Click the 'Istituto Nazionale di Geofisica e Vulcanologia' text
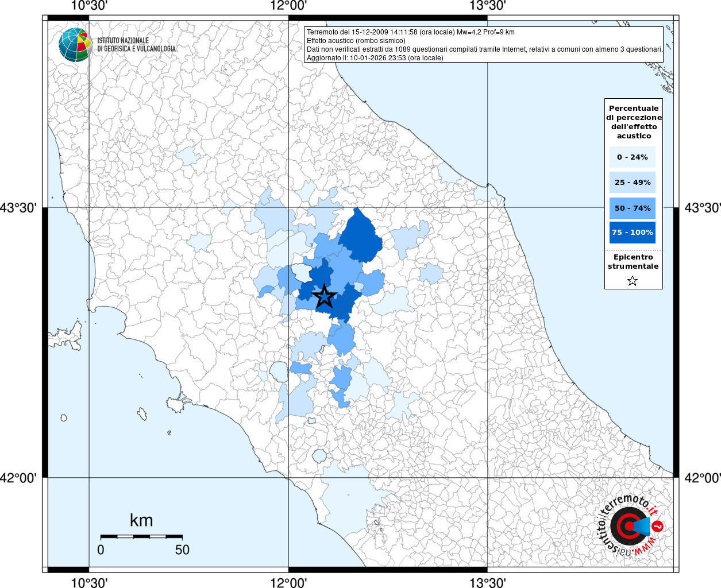This screenshot has width=721, height=588. click(136, 45)
